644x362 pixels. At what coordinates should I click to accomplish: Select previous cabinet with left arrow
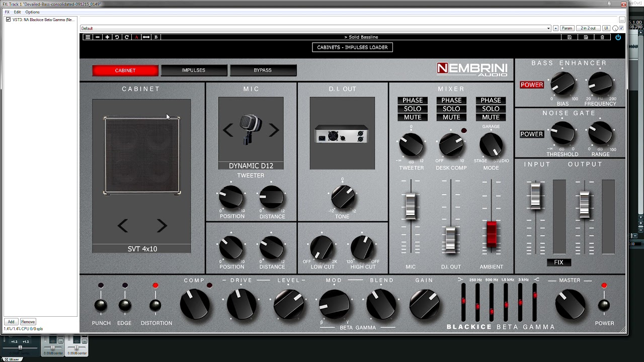pos(122,226)
